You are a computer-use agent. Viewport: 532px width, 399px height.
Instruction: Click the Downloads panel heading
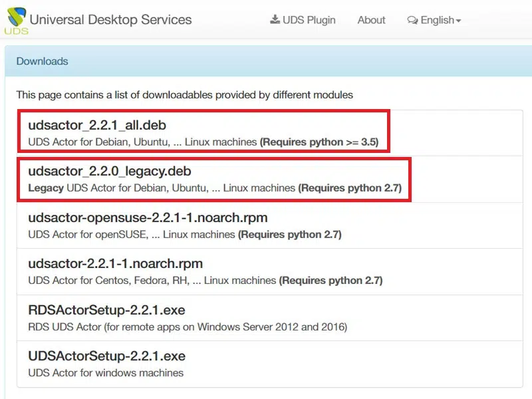(42, 61)
